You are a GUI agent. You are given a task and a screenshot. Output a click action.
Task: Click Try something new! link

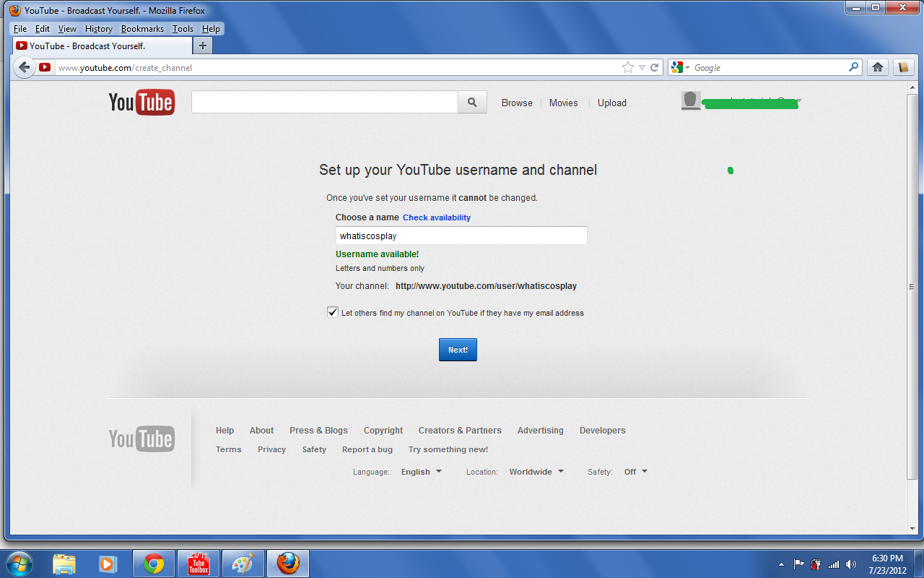(x=448, y=449)
